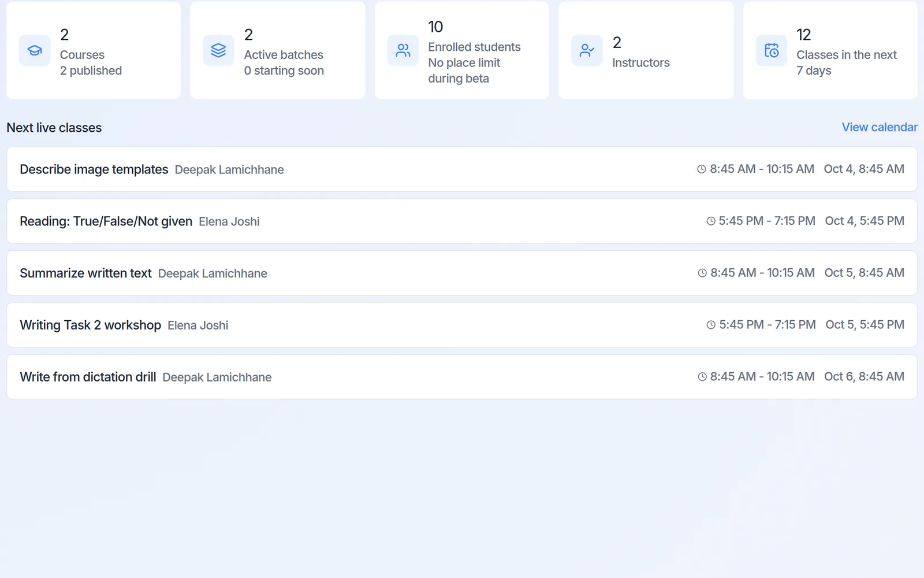Open Describe image templates class
The height and width of the screenshot is (578, 924).
pos(462,169)
